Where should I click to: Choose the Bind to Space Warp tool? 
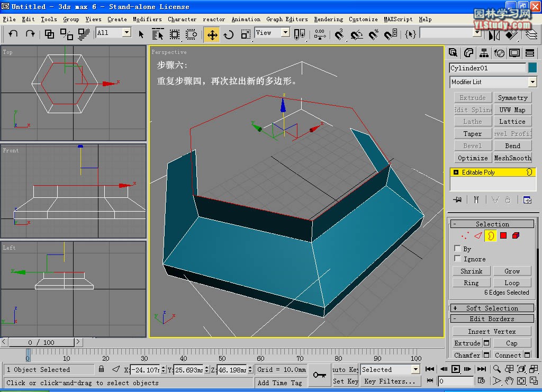click(x=83, y=34)
